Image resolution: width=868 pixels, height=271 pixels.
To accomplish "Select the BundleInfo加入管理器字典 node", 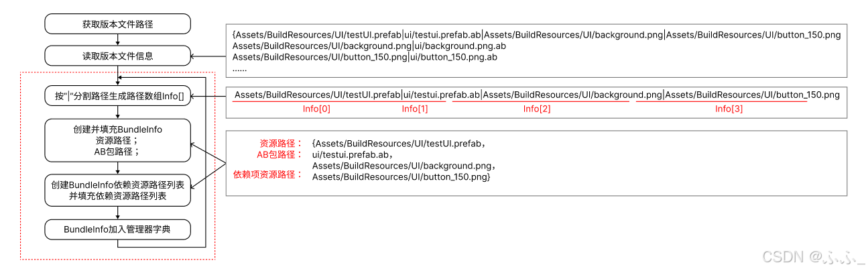I will point(118,230).
